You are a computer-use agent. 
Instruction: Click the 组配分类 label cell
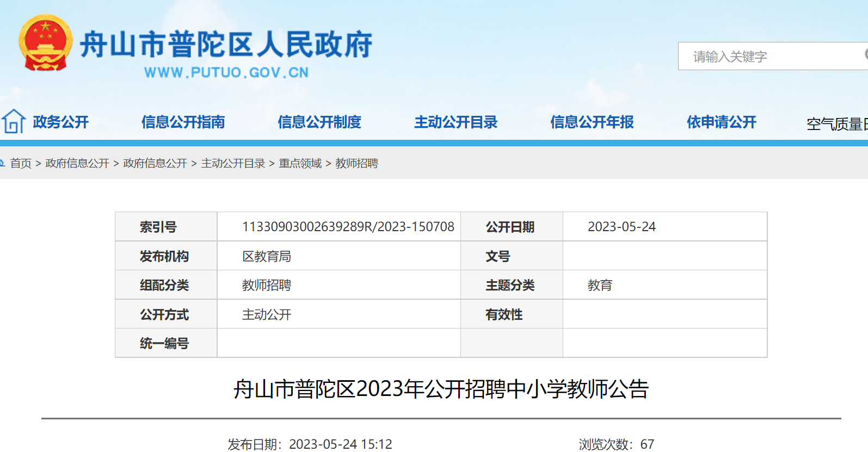pos(166,285)
